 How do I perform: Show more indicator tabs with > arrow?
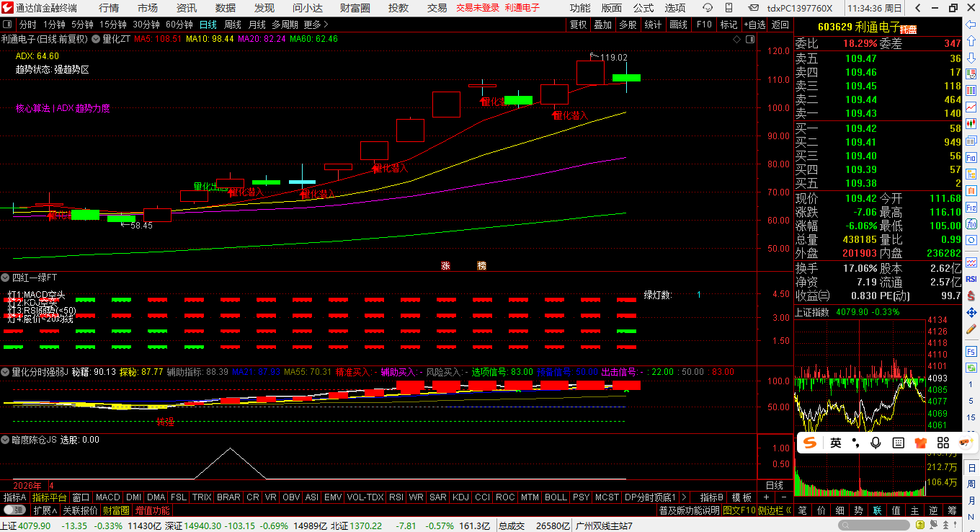click(683, 497)
